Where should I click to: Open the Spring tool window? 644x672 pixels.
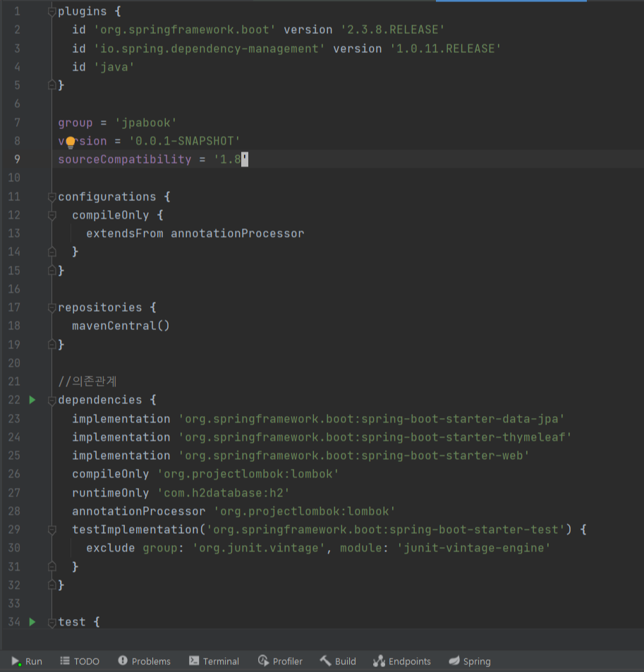(x=470, y=661)
